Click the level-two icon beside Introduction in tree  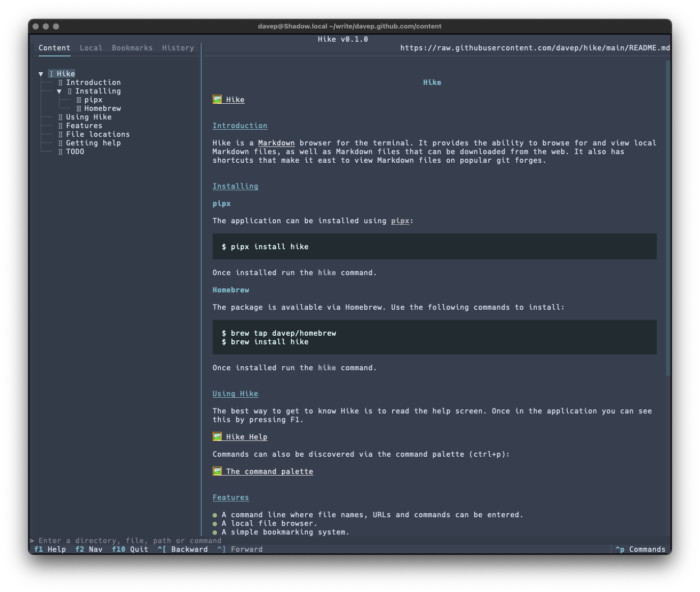(x=61, y=82)
